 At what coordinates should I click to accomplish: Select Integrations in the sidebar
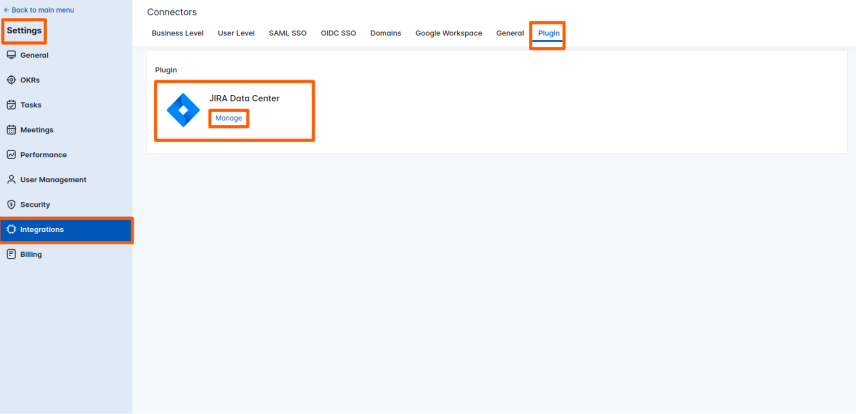click(x=66, y=229)
